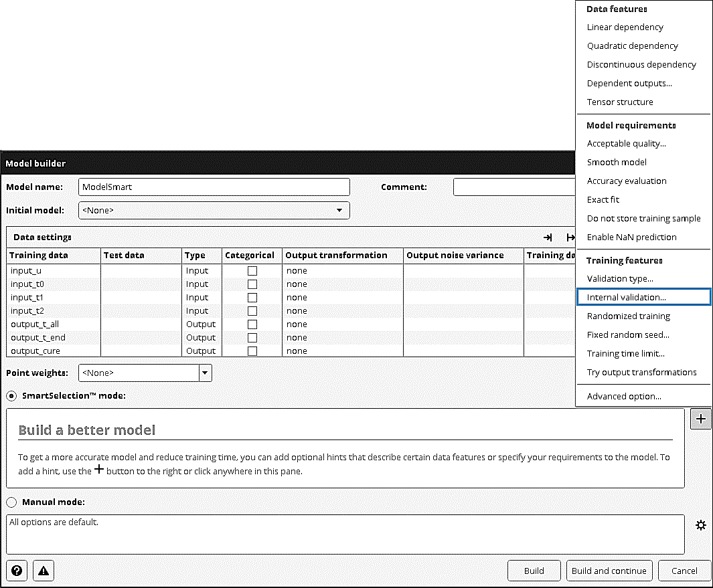Select Accuracy evaluation requirement
713x588 pixels.
tap(627, 181)
